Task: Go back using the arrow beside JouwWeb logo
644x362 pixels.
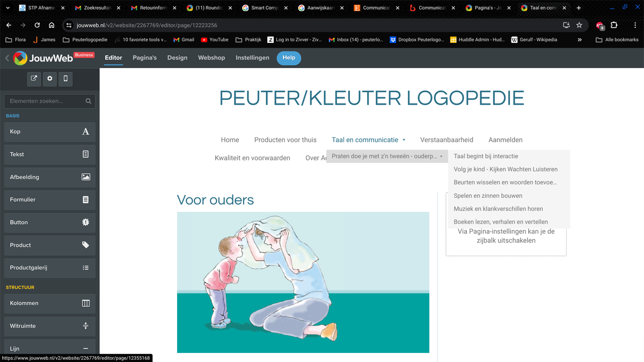Action: (x=7, y=58)
